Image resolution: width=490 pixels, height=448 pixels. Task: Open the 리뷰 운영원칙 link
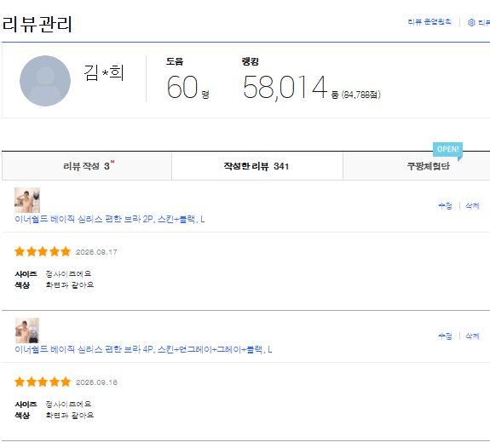click(429, 22)
